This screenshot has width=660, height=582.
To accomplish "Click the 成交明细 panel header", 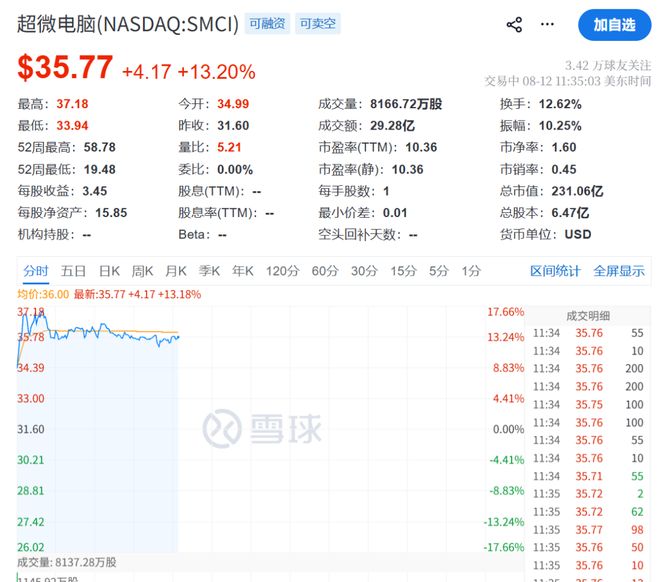I will (x=588, y=316).
